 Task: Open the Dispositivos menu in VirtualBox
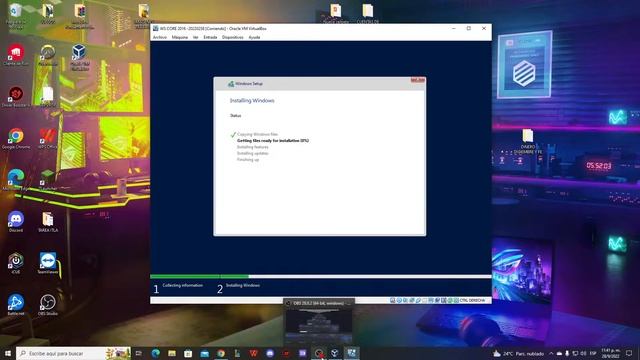pyautogui.click(x=233, y=37)
